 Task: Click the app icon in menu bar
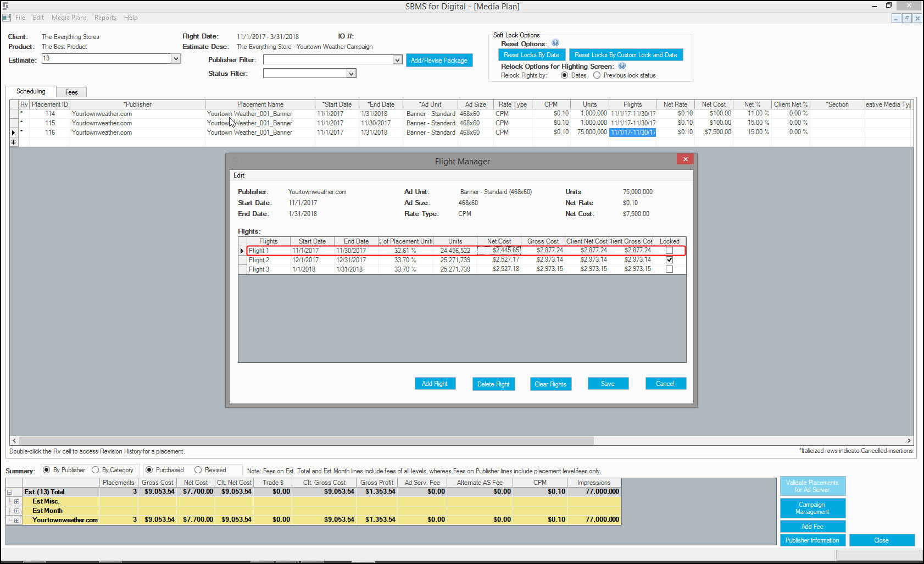tap(7, 18)
